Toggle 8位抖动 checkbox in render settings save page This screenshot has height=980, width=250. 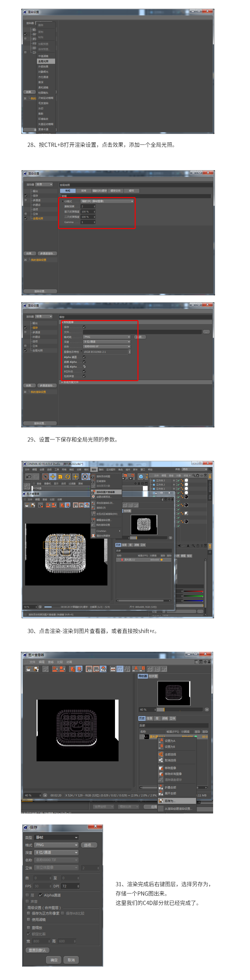coord(84,371)
